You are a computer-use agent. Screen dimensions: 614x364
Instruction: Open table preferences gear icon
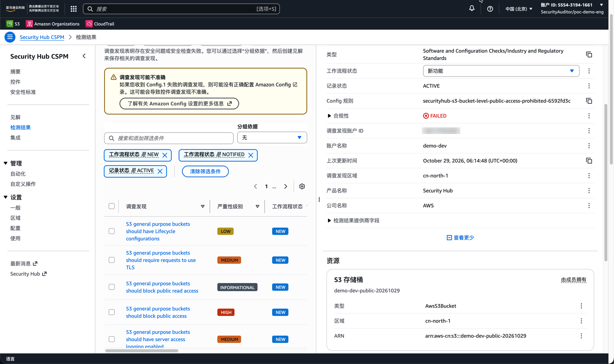(x=302, y=187)
